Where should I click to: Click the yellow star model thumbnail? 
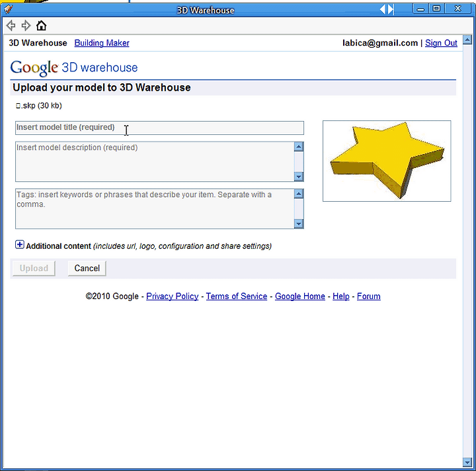[387, 161]
